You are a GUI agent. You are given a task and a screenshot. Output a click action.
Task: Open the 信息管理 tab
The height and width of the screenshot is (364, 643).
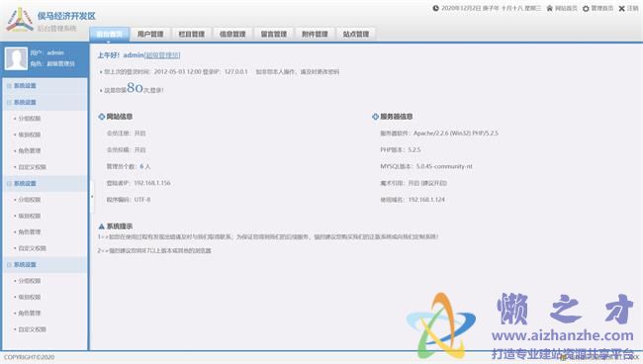pyautogui.click(x=232, y=34)
